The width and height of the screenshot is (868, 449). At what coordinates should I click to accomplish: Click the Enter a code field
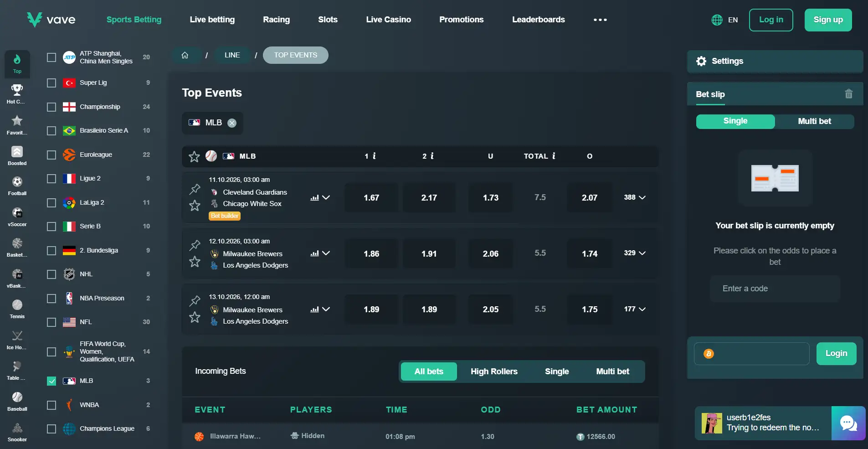775,289
